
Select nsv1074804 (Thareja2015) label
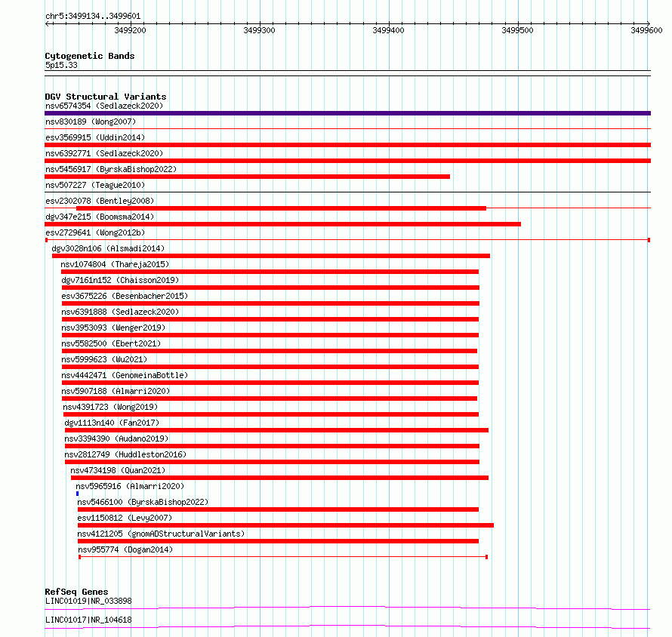click(x=115, y=264)
